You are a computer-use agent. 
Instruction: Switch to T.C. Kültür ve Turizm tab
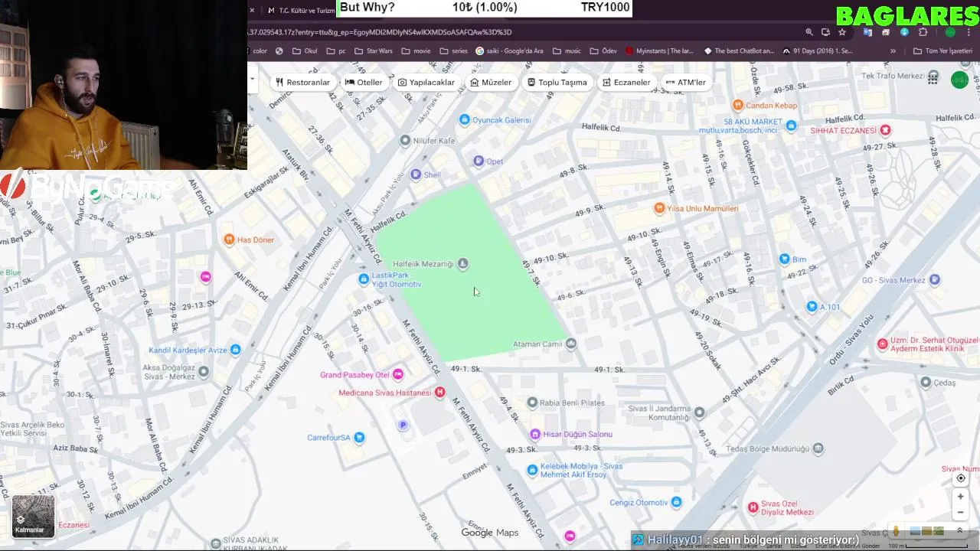click(x=300, y=10)
